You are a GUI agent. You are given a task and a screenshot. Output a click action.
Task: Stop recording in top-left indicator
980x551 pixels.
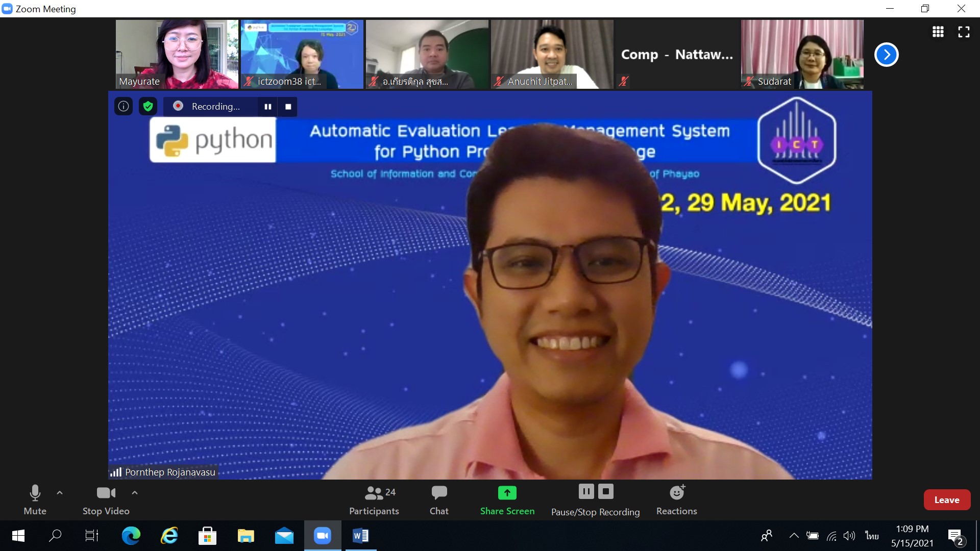tap(288, 107)
